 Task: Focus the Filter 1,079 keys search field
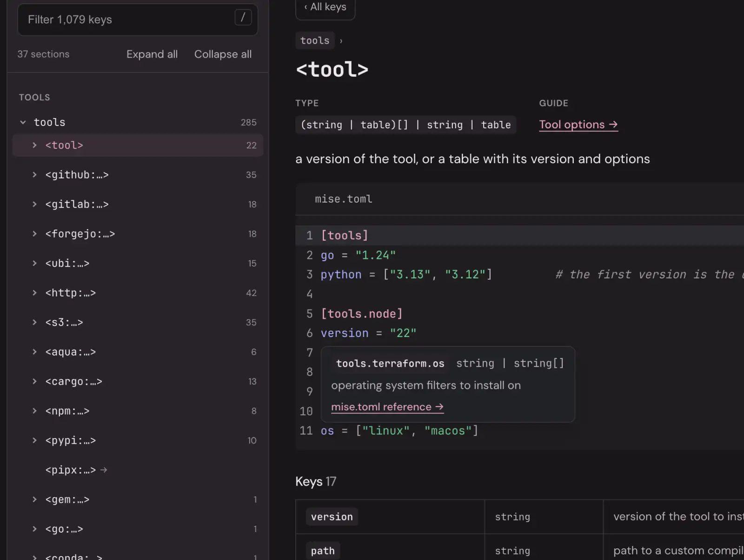pos(137,20)
